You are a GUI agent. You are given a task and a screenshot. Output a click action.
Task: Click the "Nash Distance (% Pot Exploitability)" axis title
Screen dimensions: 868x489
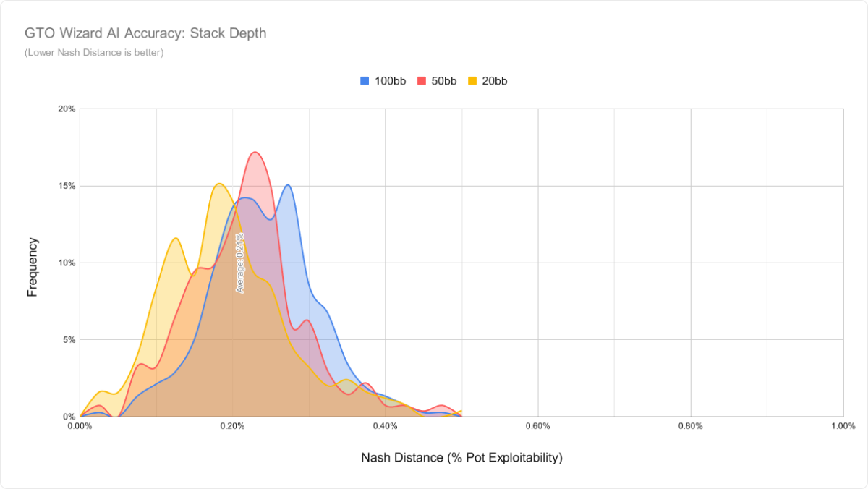click(x=461, y=458)
